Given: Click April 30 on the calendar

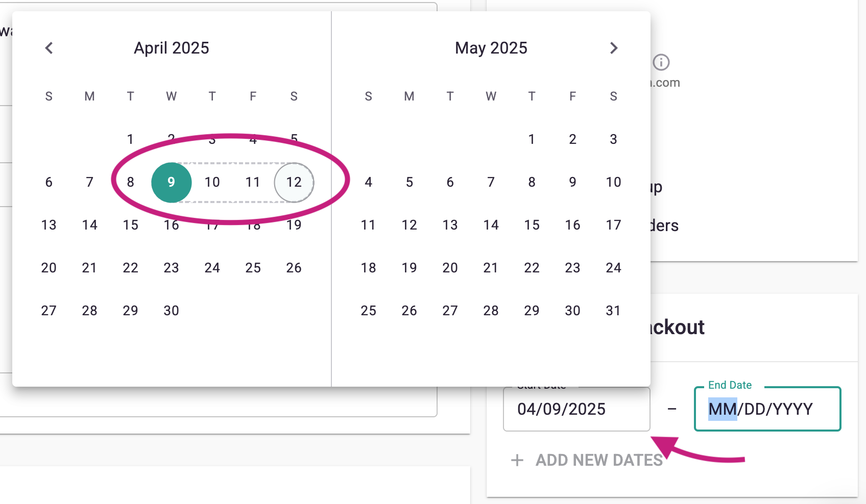Looking at the screenshot, I should click(171, 310).
